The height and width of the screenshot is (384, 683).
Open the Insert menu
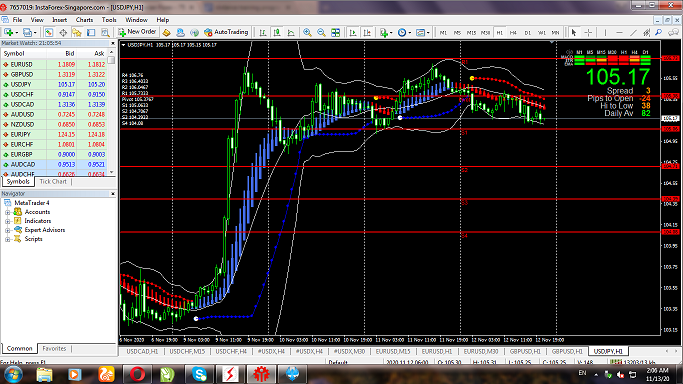[x=60, y=20]
